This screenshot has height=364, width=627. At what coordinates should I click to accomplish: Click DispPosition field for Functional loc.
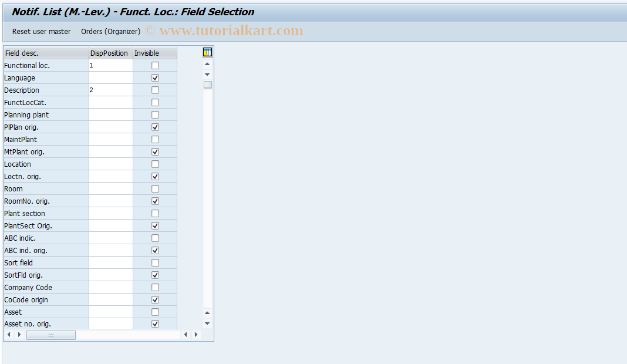pyautogui.click(x=111, y=65)
